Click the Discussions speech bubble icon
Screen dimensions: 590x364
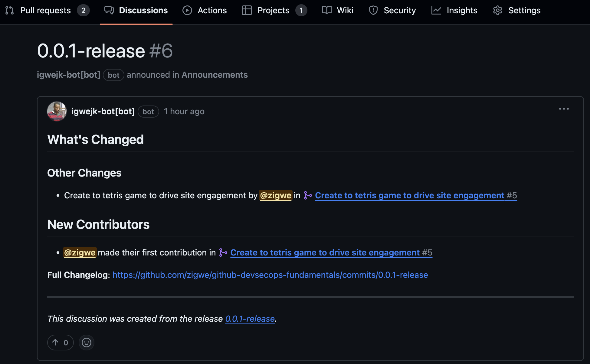pos(109,10)
